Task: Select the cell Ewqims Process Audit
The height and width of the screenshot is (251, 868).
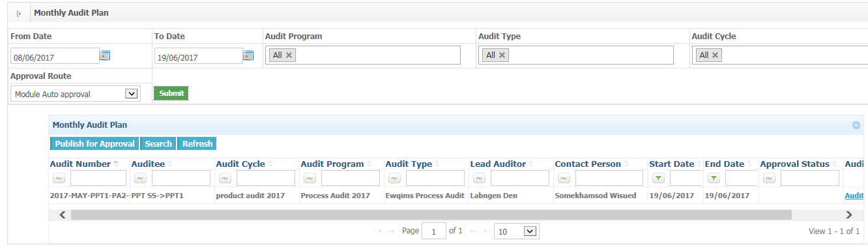Action: [426, 196]
